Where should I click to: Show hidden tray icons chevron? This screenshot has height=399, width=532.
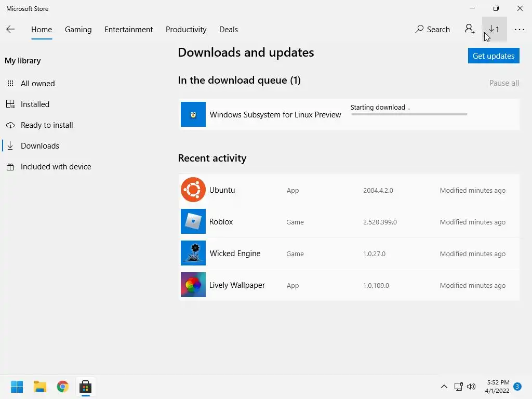click(444, 387)
